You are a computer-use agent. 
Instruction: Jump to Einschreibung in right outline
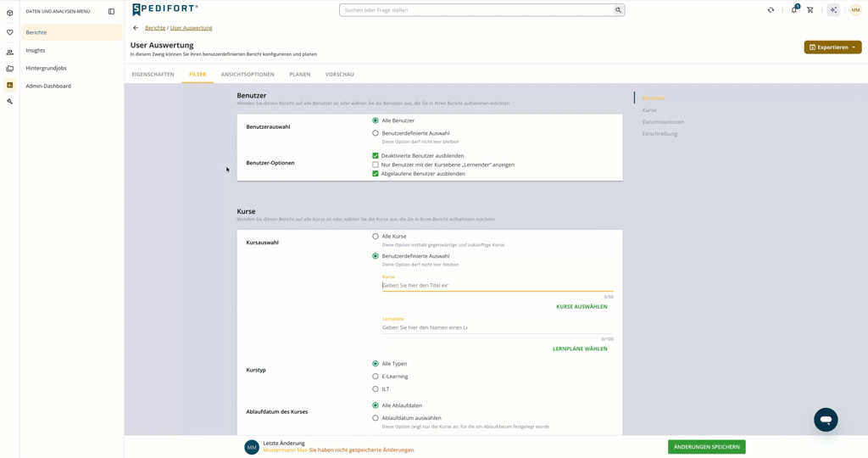pyautogui.click(x=659, y=134)
